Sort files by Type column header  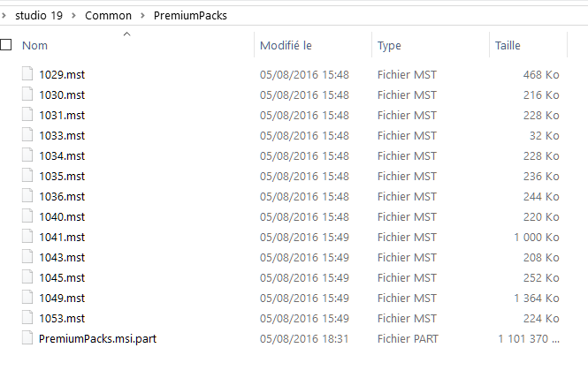tap(389, 45)
